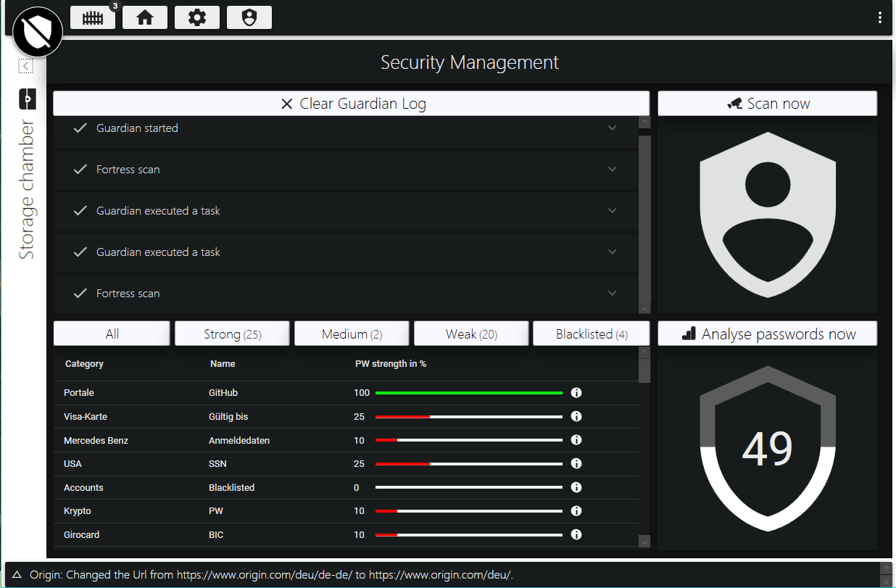The height and width of the screenshot is (588, 896).
Task: Click the Scan now button
Action: coord(767,103)
